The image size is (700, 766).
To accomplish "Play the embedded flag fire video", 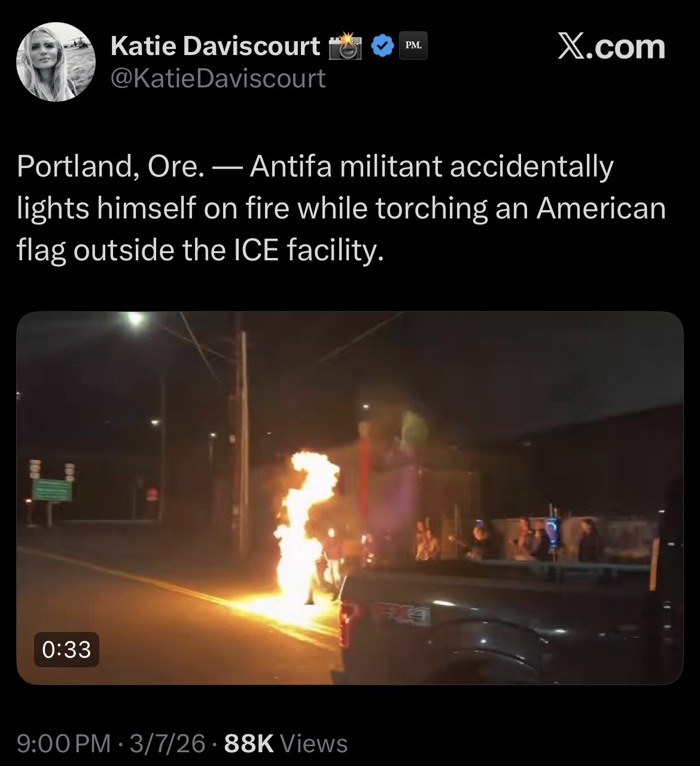I will coord(350,498).
